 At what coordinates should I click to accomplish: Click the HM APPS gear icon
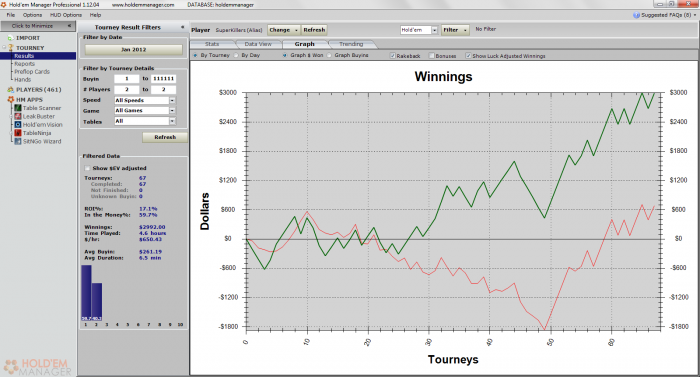point(10,100)
